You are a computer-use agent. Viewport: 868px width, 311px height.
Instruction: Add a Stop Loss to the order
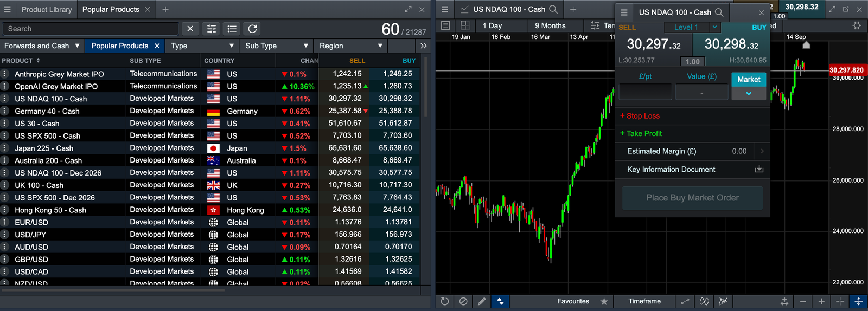[640, 116]
